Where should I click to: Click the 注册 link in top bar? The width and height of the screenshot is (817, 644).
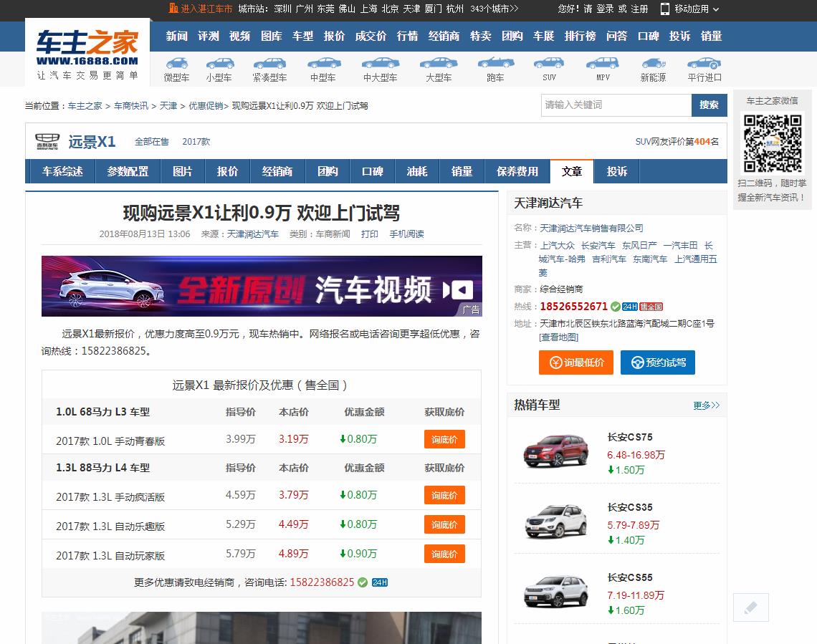click(x=639, y=9)
